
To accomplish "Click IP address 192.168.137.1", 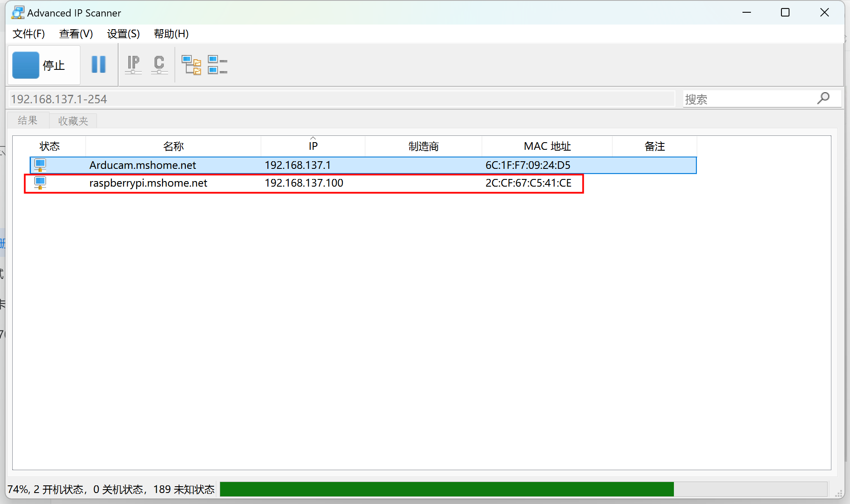I will 298,165.
